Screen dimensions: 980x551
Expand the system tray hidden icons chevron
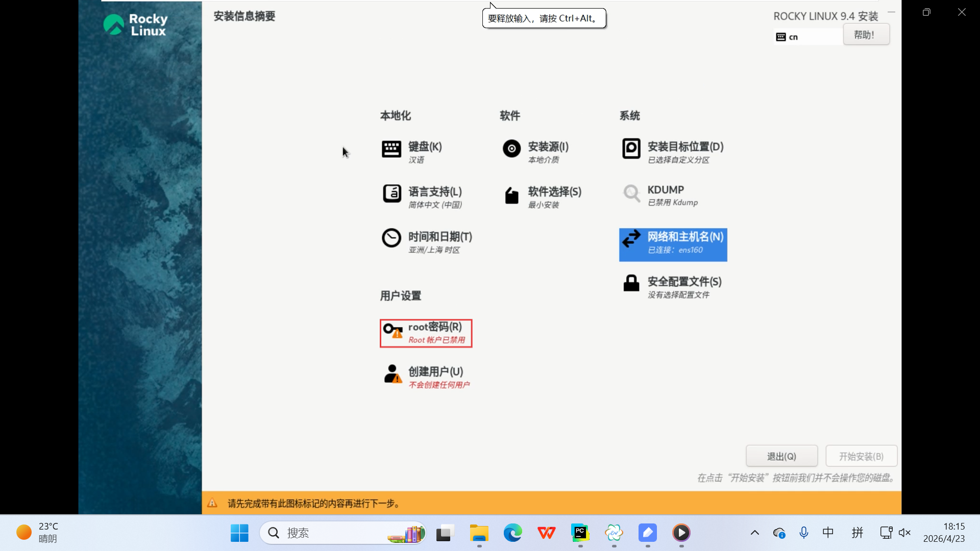point(754,533)
